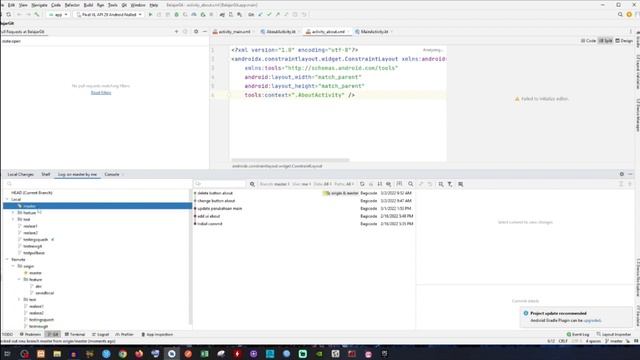640x360 pixels.
Task: Click the branches search field
Action: pos(98,184)
